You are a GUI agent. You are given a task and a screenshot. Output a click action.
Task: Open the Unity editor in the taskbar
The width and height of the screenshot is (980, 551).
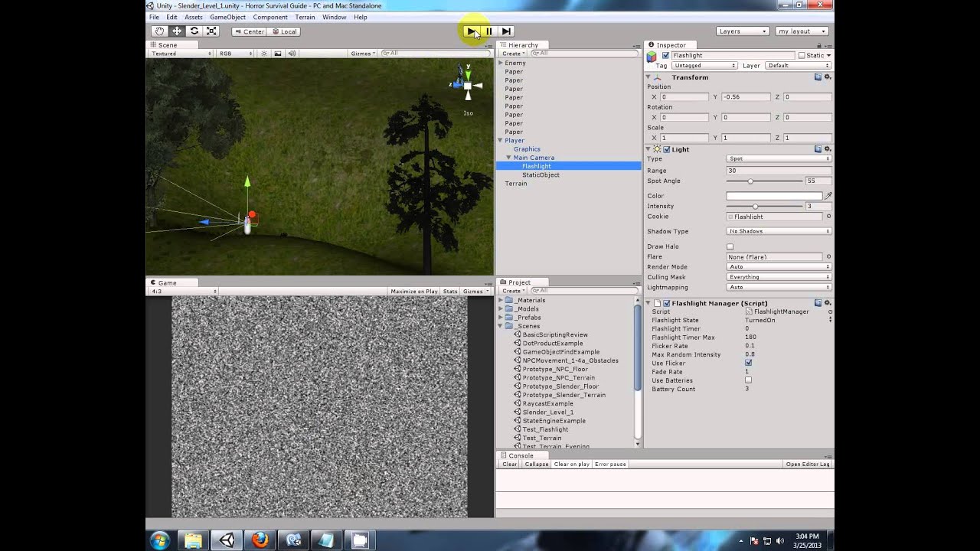[227, 540]
